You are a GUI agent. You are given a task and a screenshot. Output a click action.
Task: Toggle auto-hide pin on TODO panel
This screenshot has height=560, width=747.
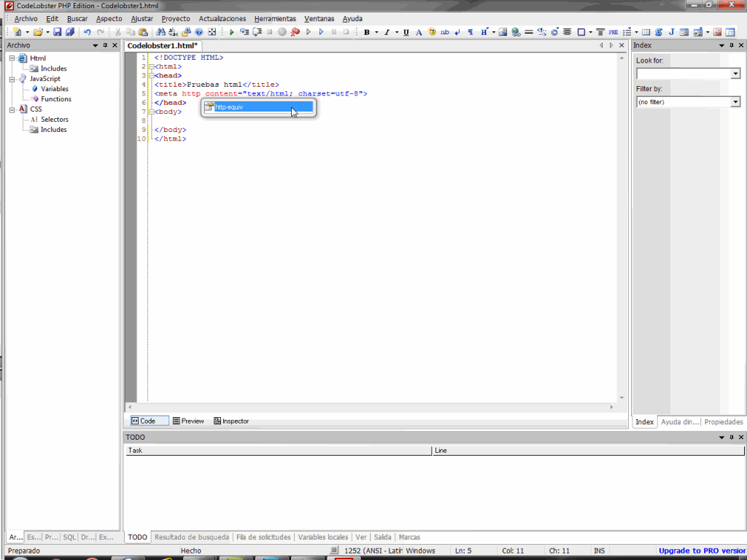click(x=731, y=437)
